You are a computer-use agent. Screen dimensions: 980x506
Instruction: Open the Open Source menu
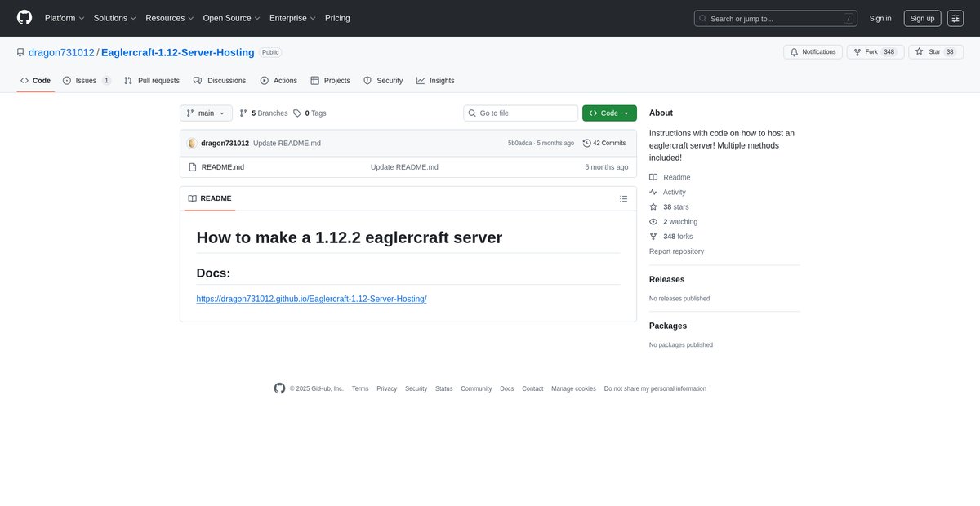[x=232, y=18]
